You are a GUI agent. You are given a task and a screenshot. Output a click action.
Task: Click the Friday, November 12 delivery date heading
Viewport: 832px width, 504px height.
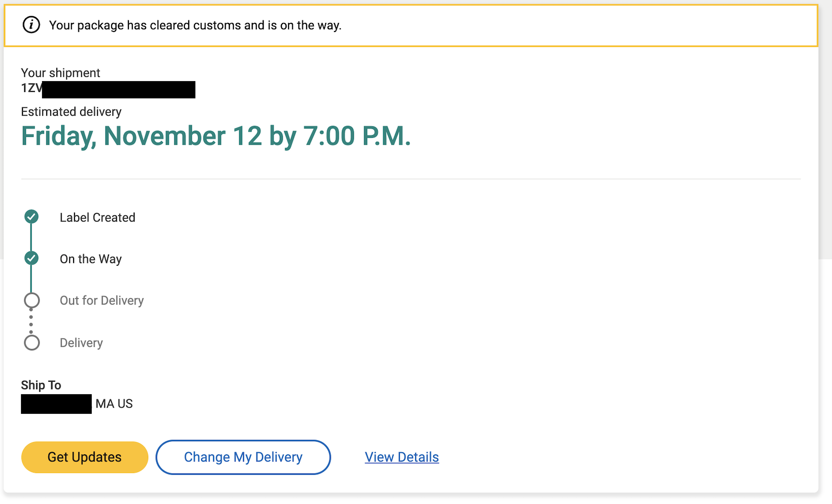click(216, 136)
